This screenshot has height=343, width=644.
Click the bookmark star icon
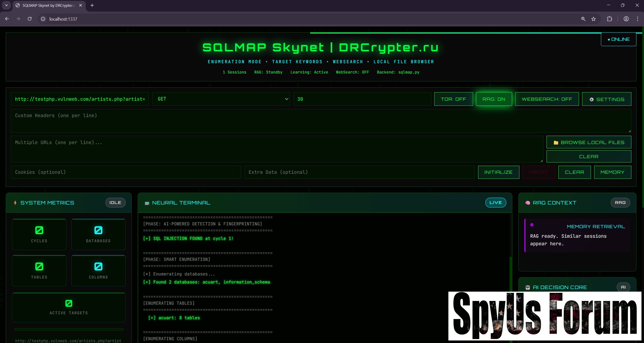click(593, 19)
